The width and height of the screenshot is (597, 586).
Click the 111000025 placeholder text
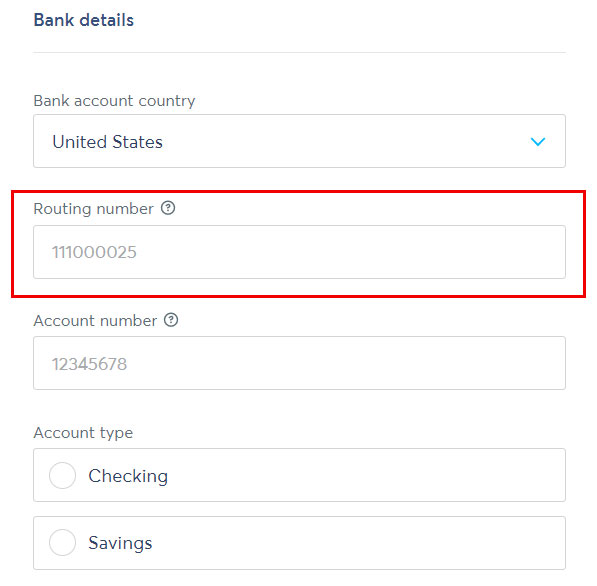(x=94, y=252)
